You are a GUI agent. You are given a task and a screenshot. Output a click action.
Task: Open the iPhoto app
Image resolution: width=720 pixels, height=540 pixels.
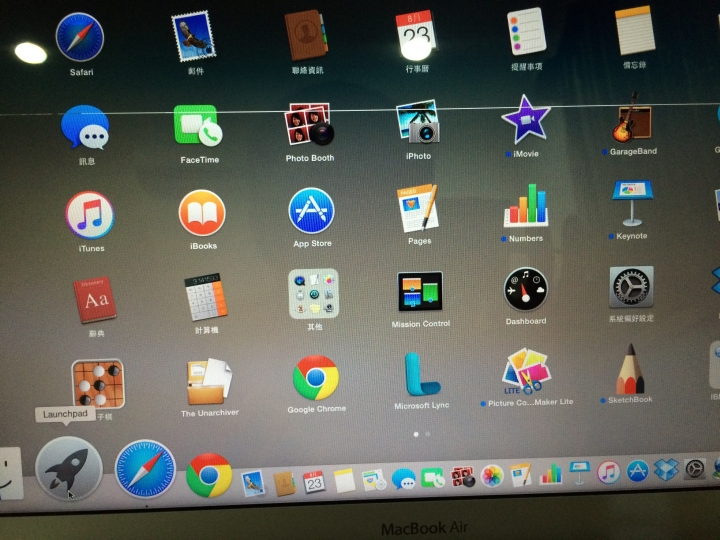point(418,122)
